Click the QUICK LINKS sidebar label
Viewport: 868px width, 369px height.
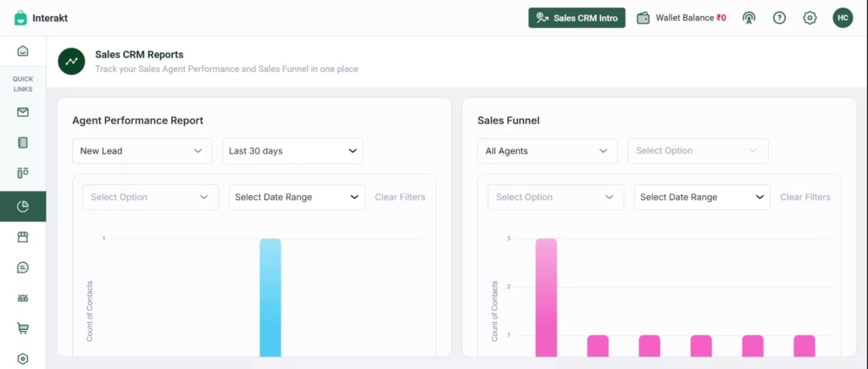coord(23,84)
